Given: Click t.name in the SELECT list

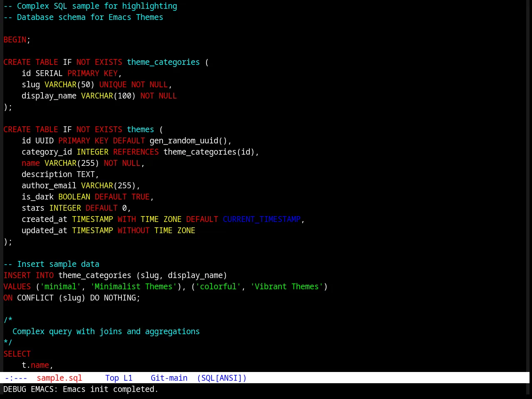Looking at the screenshot, I should coord(35,365).
